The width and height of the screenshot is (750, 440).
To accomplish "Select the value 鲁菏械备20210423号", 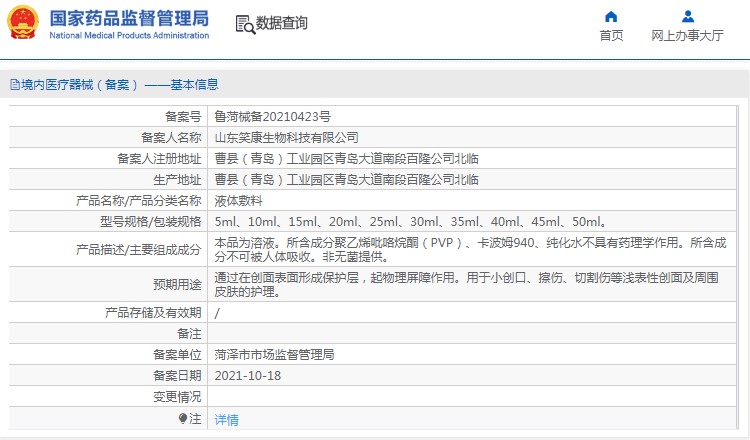I will pos(273,116).
